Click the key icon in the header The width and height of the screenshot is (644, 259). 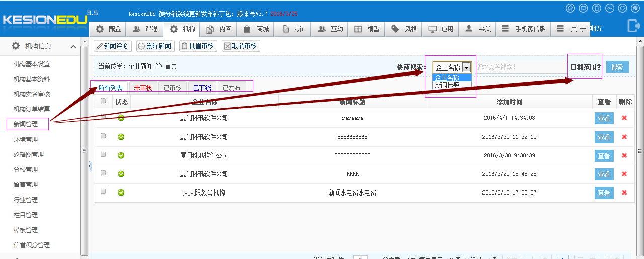point(609,8)
